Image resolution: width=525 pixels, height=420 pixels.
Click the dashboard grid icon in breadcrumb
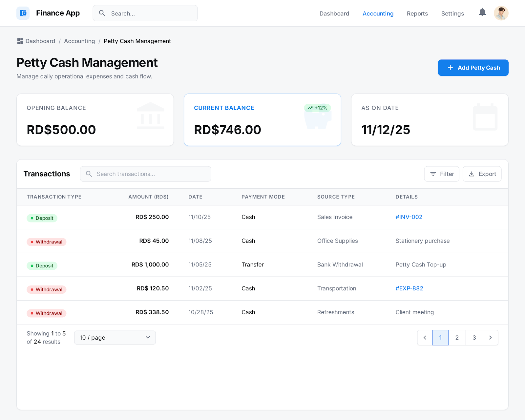[x=20, y=41]
